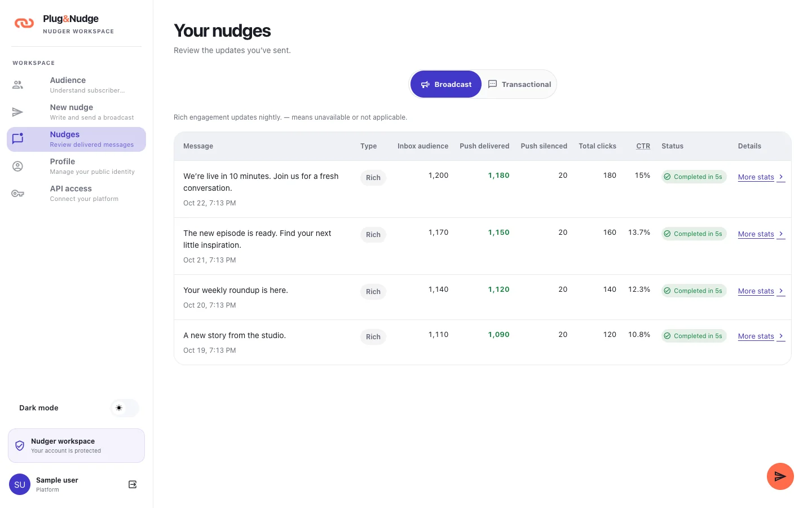Click the shield icon in Nudger workspace card
Screen dimensions: 812x508
point(20,446)
